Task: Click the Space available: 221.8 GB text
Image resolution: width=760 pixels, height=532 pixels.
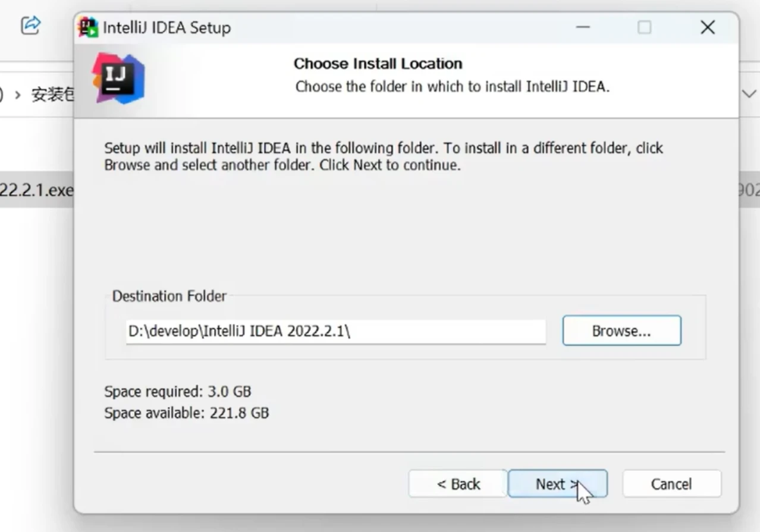Action: [187, 413]
